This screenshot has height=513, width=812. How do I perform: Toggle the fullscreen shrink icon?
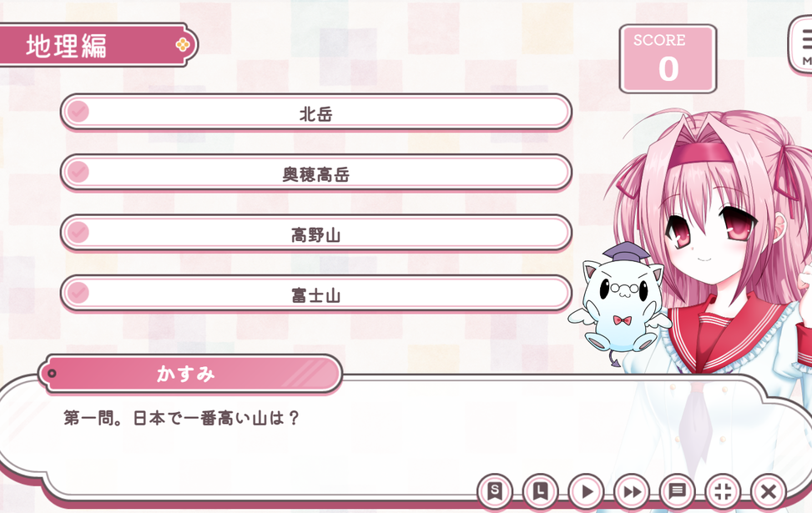(723, 490)
